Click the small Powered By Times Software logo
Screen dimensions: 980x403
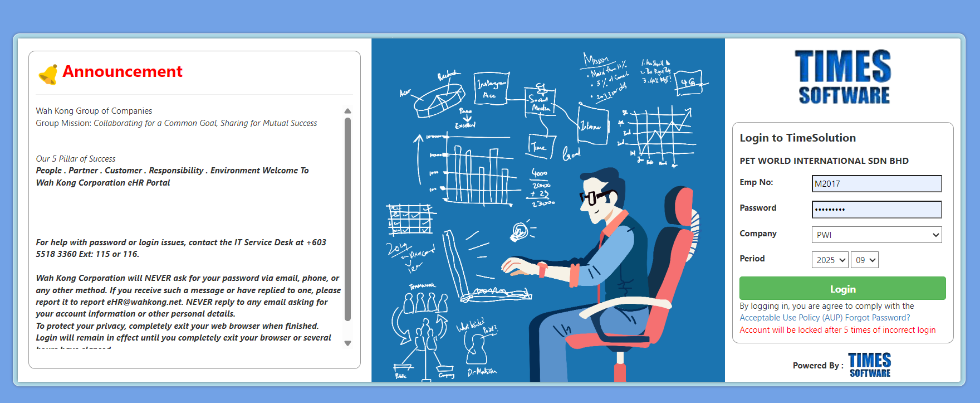869,365
